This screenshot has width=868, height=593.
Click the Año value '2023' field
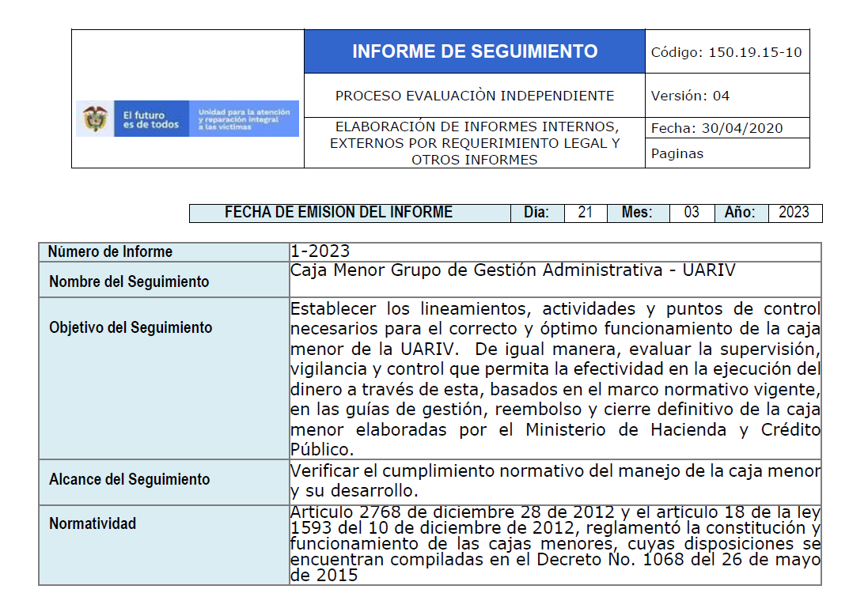[x=794, y=213]
